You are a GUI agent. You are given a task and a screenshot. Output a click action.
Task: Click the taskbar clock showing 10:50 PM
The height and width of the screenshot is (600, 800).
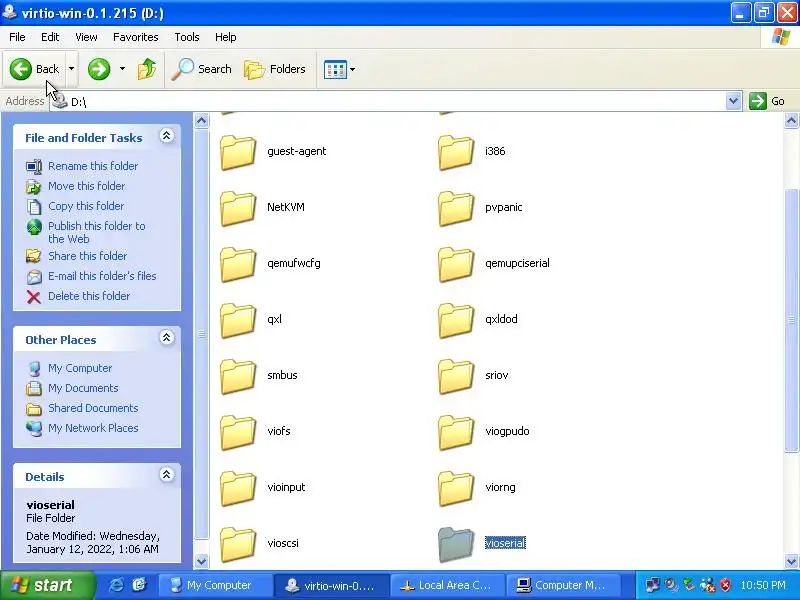[x=763, y=585]
